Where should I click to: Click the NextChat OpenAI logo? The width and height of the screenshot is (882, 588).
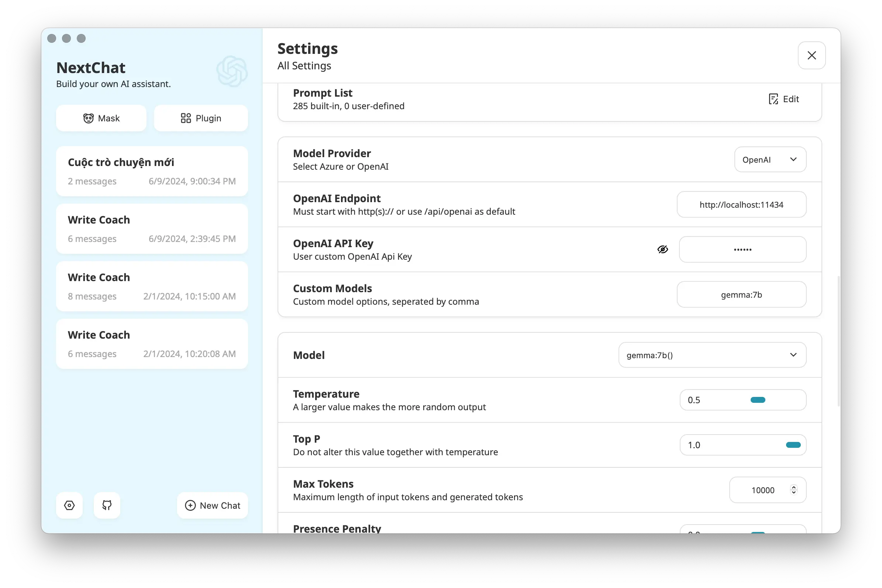click(232, 71)
